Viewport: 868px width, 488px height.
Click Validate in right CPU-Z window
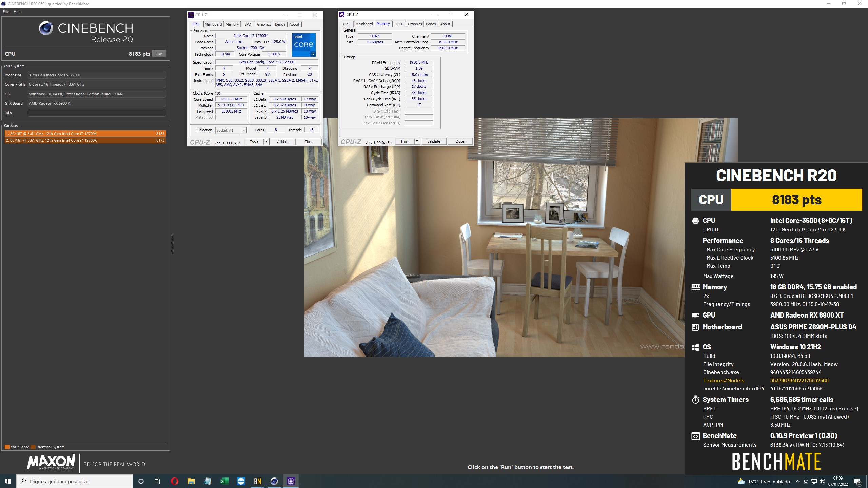pyautogui.click(x=434, y=141)
